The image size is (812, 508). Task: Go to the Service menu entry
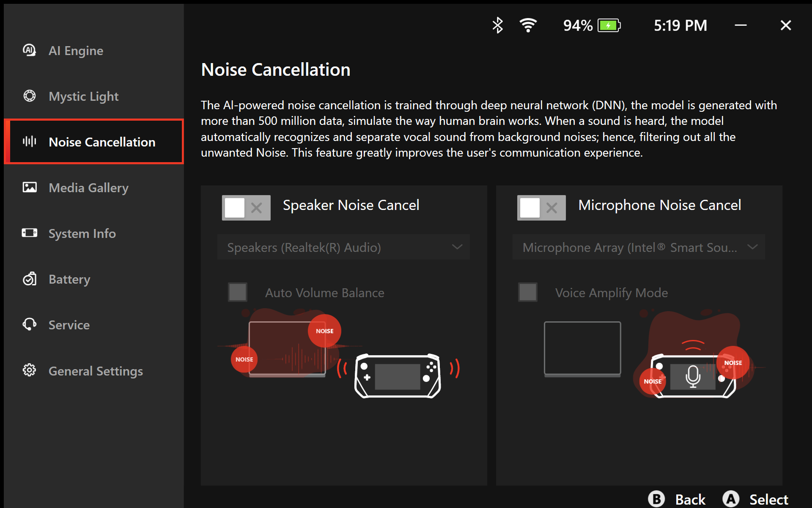point(69,325)
